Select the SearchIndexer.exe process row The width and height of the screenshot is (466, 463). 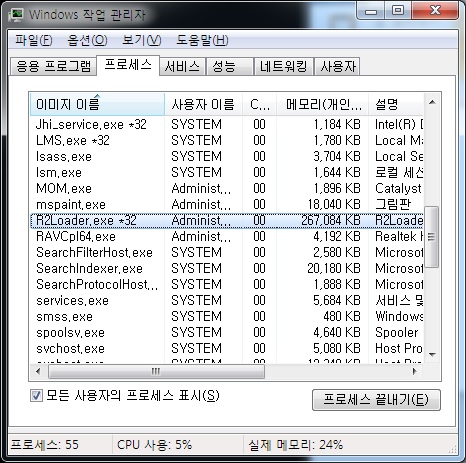tap(227, 268)
